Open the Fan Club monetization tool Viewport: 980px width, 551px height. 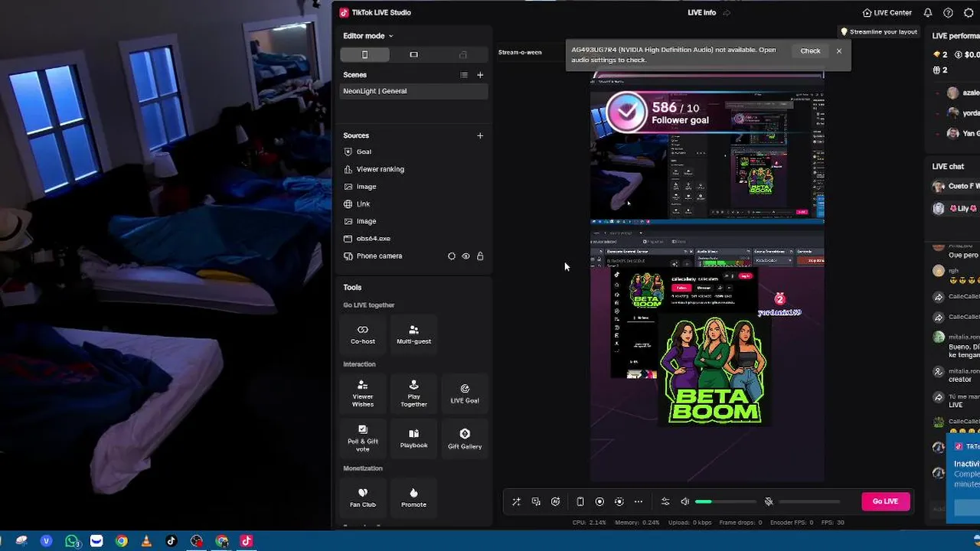pyautogui.click(x=363, y=497)
